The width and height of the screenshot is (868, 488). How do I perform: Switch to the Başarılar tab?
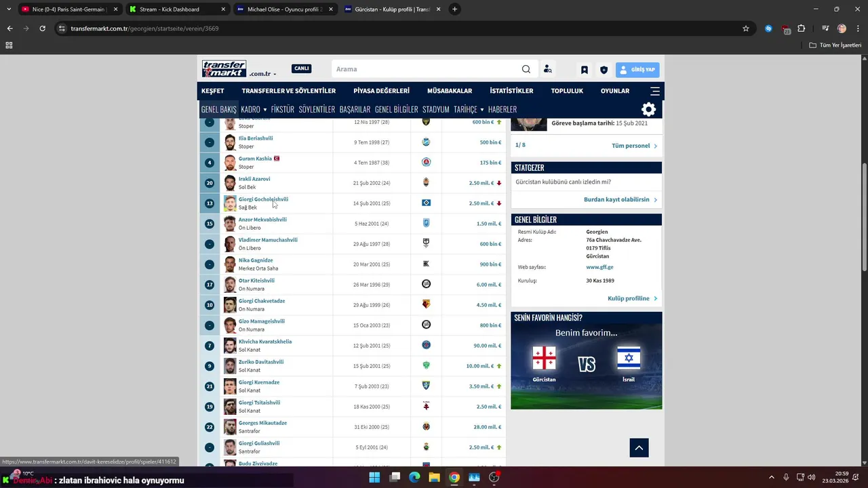(355, 109)
